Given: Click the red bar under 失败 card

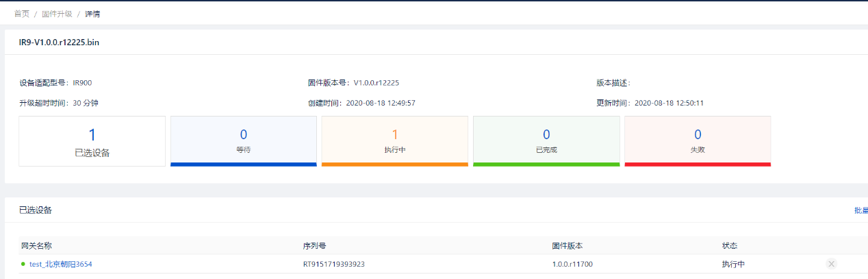Looking at the screenshot, I should (x=698, y=165).
